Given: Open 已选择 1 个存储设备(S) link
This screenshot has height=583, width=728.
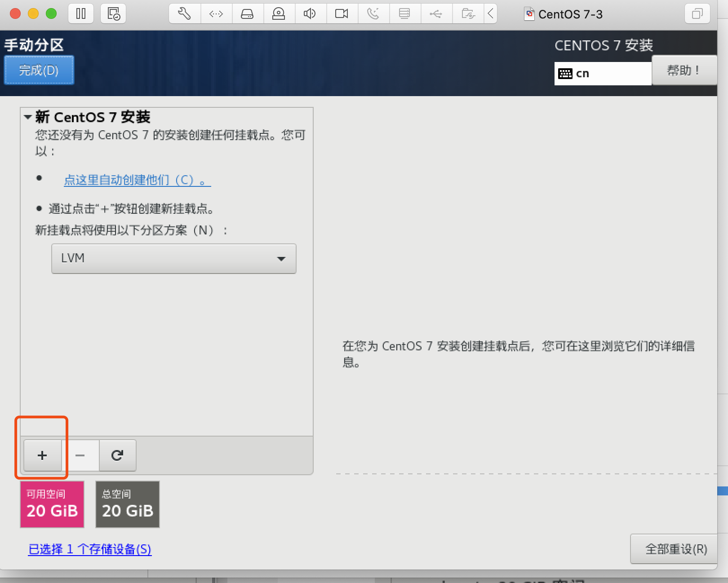Looking at the screenshot, I should coord(90,549).
